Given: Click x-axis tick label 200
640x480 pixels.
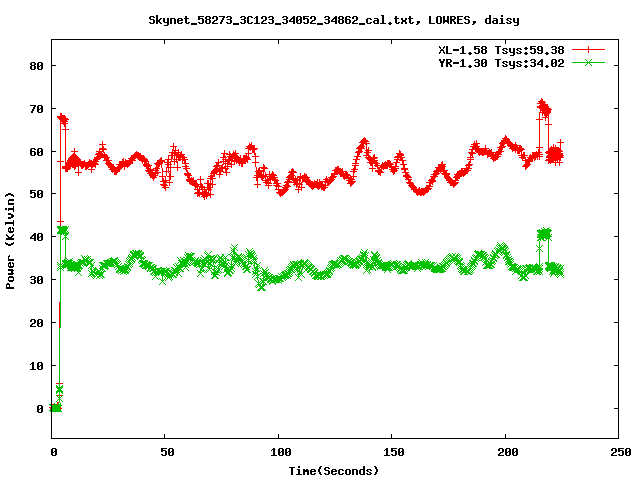Looking at the screenshot, I should click(x=508, y=452).
